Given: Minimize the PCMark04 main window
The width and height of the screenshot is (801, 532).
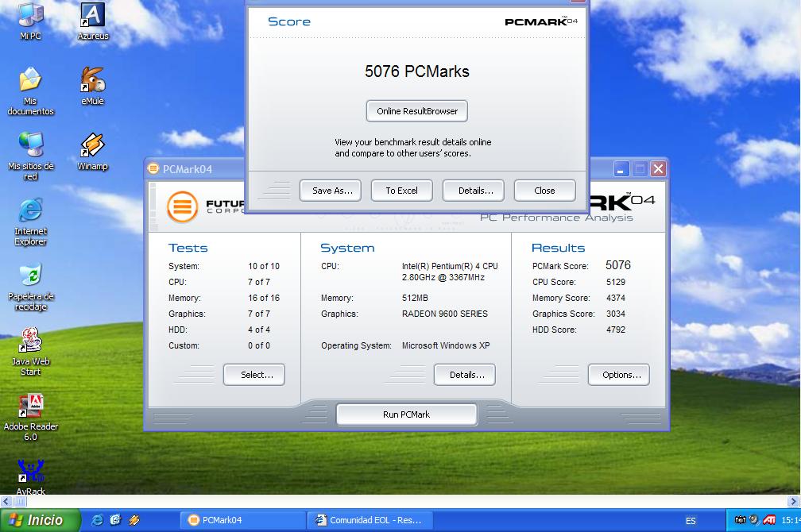Looking at the screenshot, I should (x=621, y=169).
